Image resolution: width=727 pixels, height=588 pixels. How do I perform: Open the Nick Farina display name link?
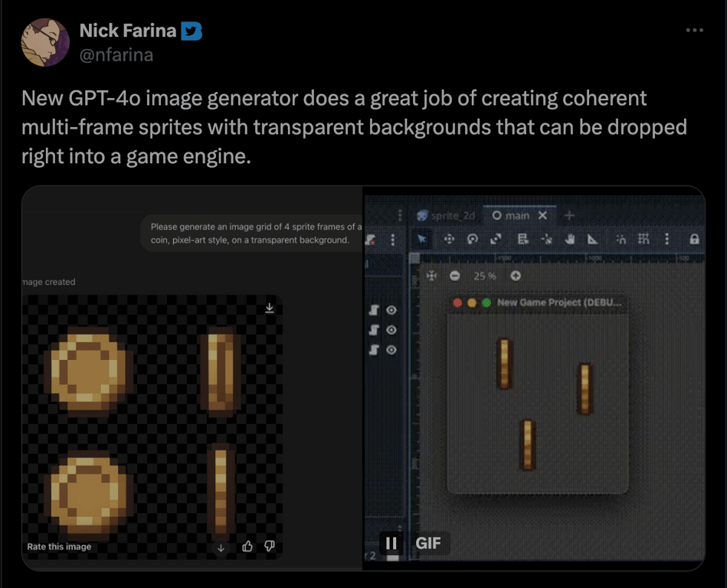point(127,31)
